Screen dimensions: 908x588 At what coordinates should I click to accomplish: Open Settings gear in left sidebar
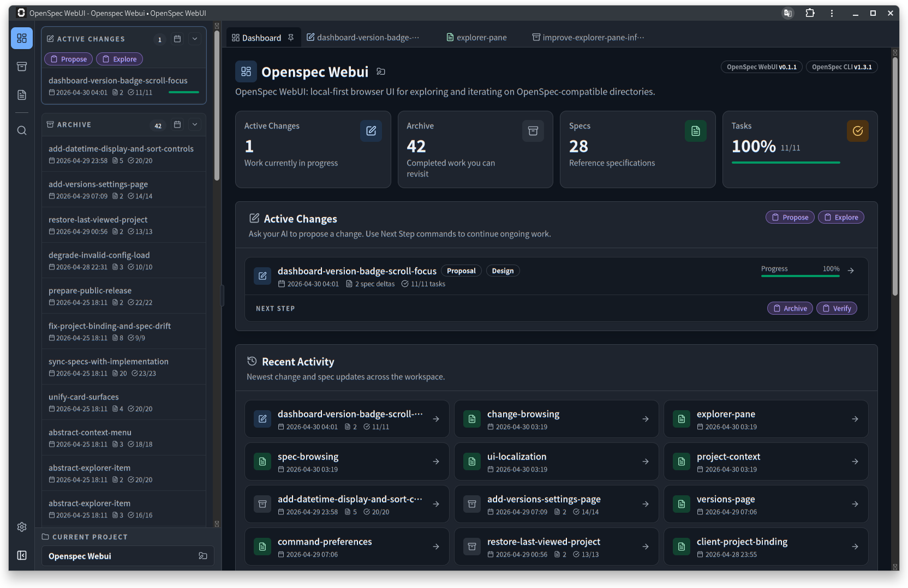[x=22, y=527]
